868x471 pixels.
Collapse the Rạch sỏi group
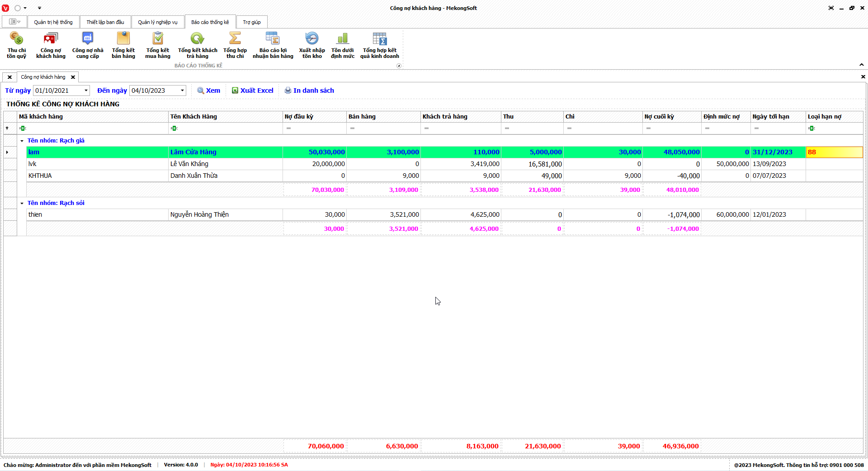click(x=22, y=203)
